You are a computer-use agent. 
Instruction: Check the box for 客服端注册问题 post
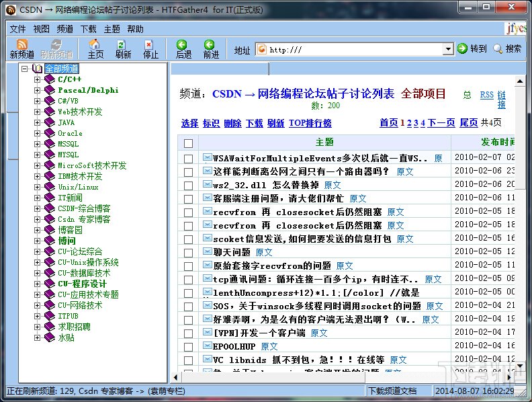point(188,199)
